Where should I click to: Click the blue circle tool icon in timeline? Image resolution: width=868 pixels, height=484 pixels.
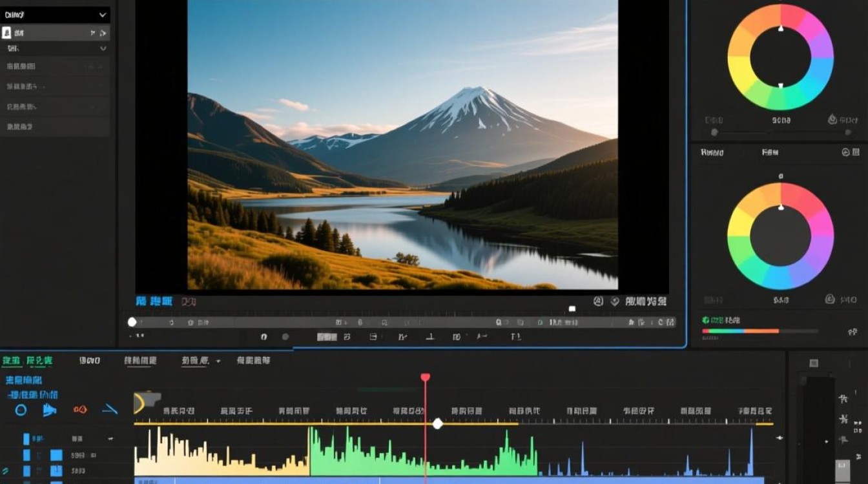pyautogui.click(x=21, y=410)
